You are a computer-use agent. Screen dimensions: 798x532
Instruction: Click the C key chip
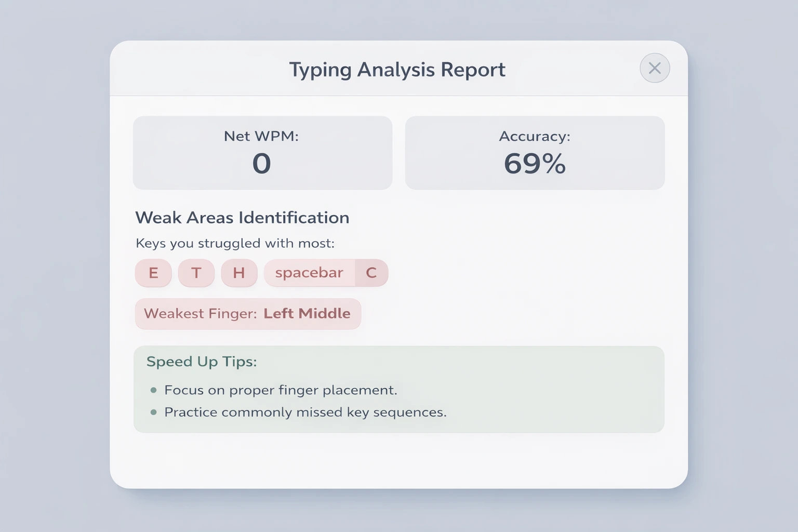(x=372, y=273)
